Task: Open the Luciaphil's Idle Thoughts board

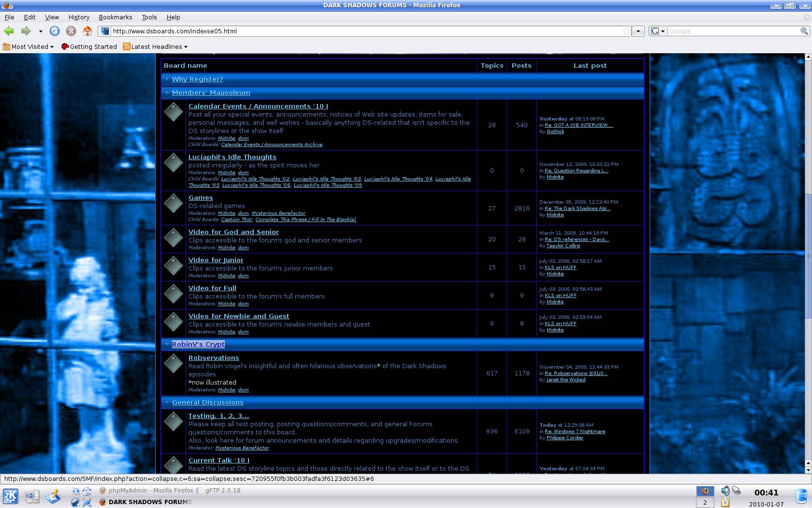Action: (232, 157)
